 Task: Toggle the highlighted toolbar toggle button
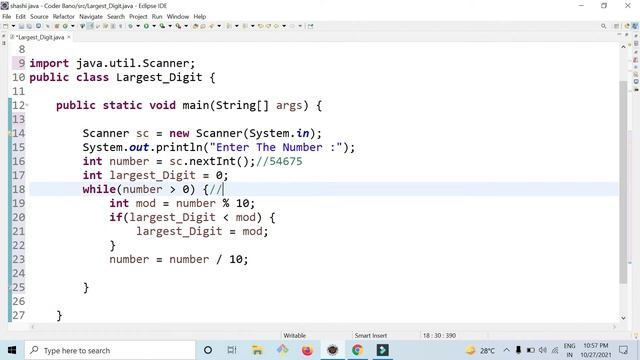[90, 26]
